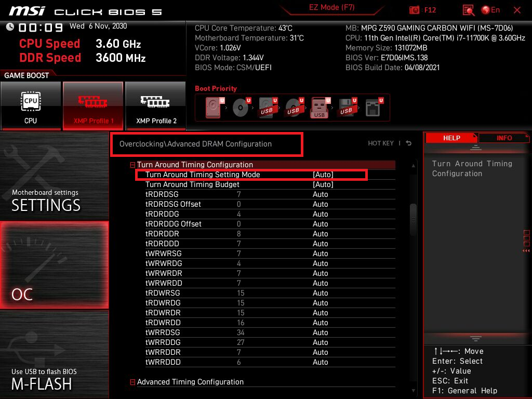
Task: Select the tWRWRDG timing row
Action: coord(270,263)
